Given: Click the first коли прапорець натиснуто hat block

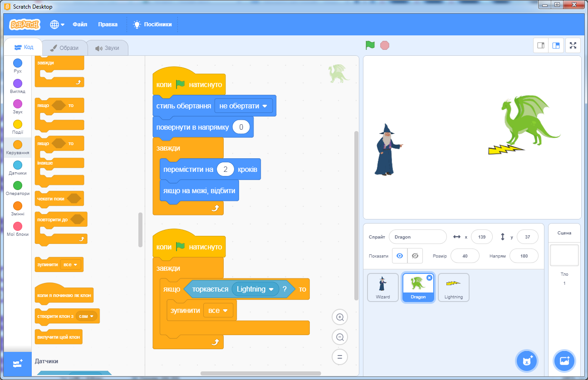Looking at the screenshot, I should click(189, 83).
